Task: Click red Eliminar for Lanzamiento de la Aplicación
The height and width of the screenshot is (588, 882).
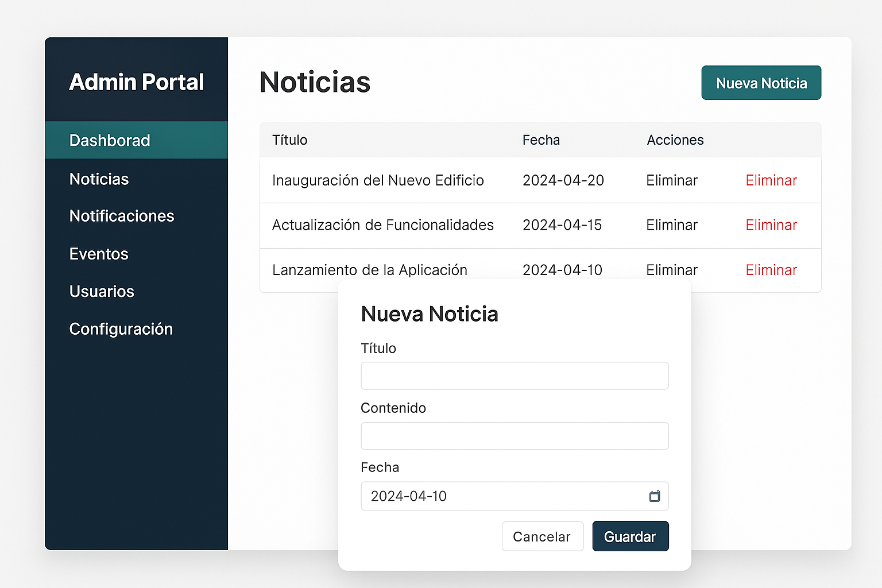Action: click(771, 270)
